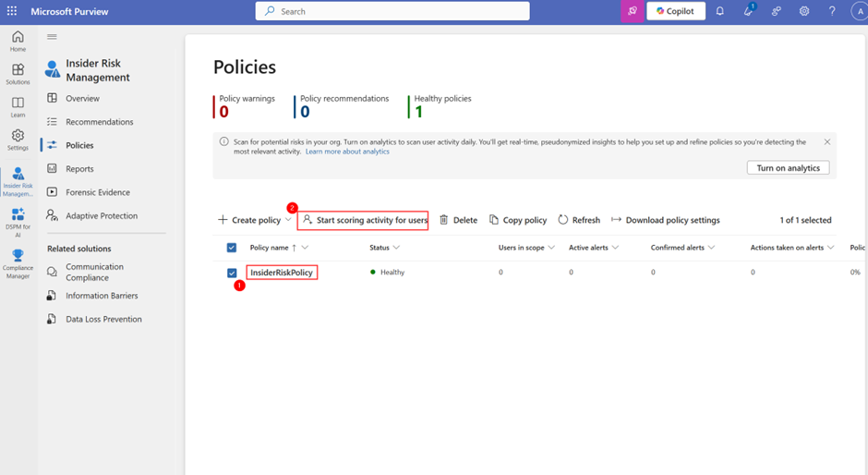This screenshot has width=868, height=475.
Task: Open Learn more about analytics link
Action: [x=347, y=152]
